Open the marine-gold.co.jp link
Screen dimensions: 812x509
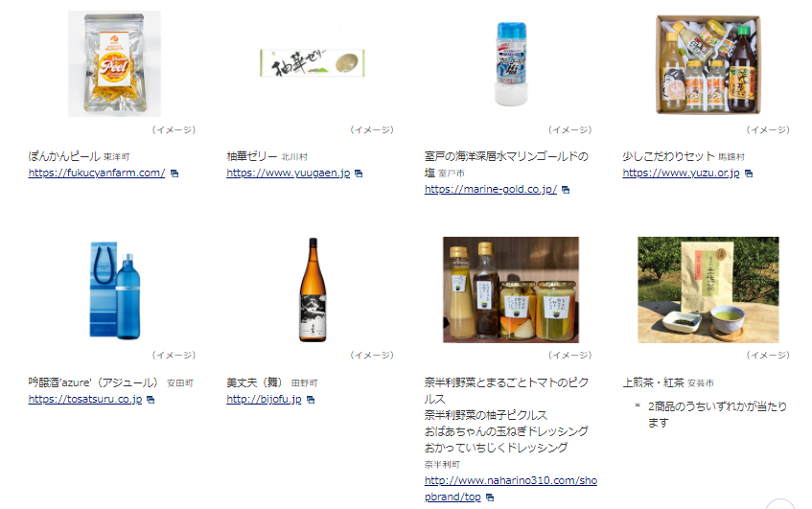point(491,190)
